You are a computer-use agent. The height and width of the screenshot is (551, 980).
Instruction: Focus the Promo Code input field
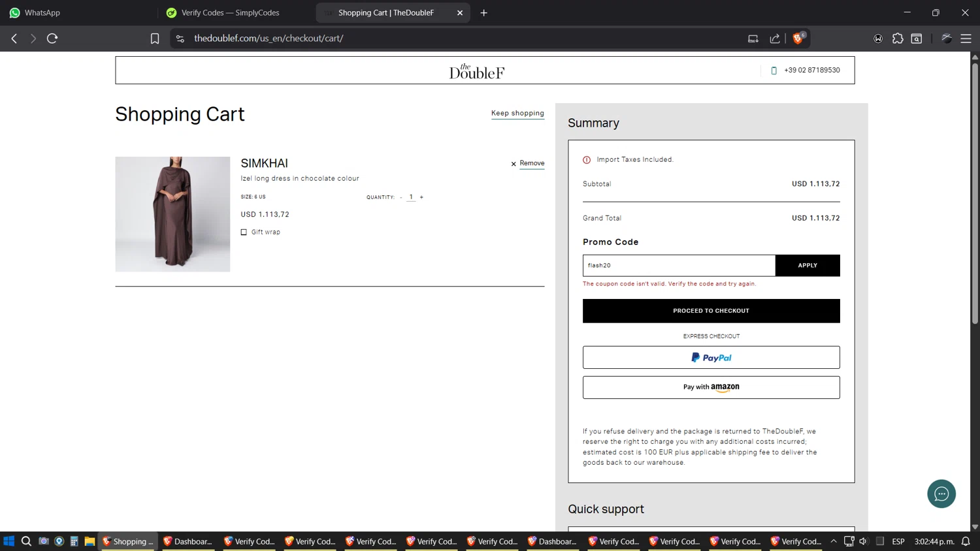coord(679,266)
